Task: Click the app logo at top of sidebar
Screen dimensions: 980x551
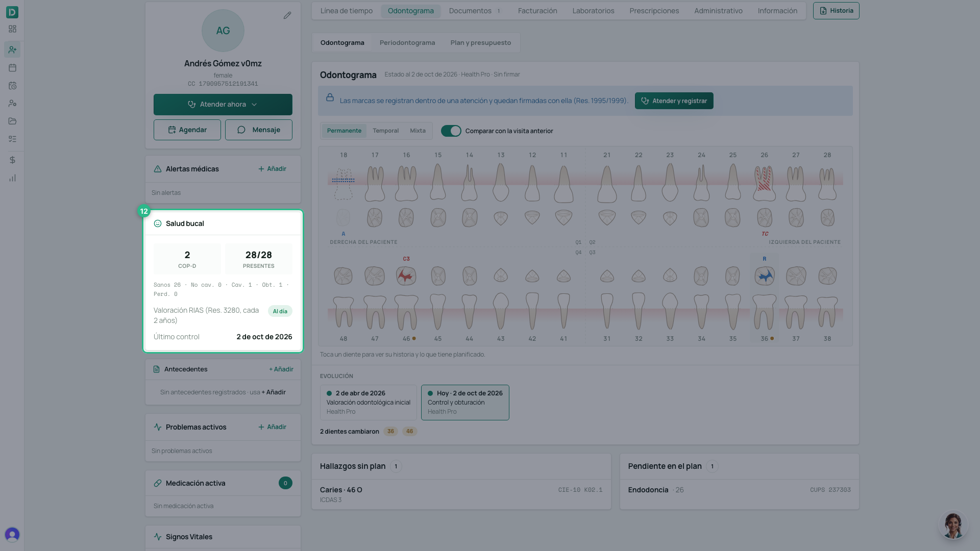Action: coord(12,12)
